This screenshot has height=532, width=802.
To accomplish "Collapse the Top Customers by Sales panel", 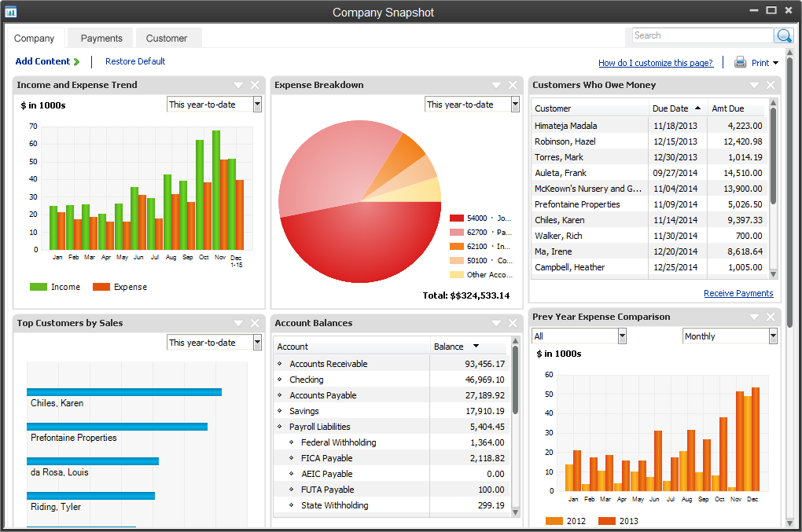I will pos(239,323).
